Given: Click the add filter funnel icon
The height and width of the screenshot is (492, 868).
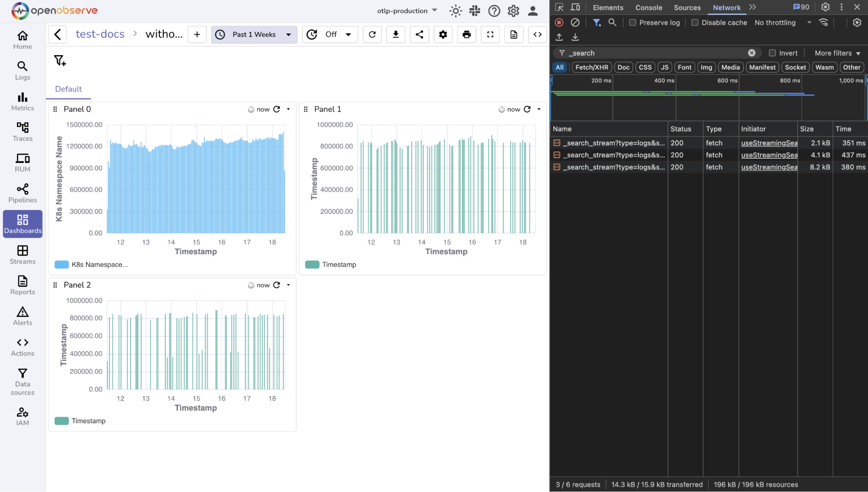Looking at the screenshot, I should click(59, 60).
